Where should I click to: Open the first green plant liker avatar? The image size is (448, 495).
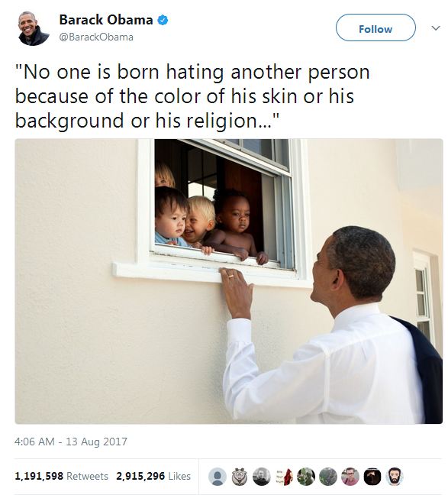pyautogui.click(x=306, y=477)
